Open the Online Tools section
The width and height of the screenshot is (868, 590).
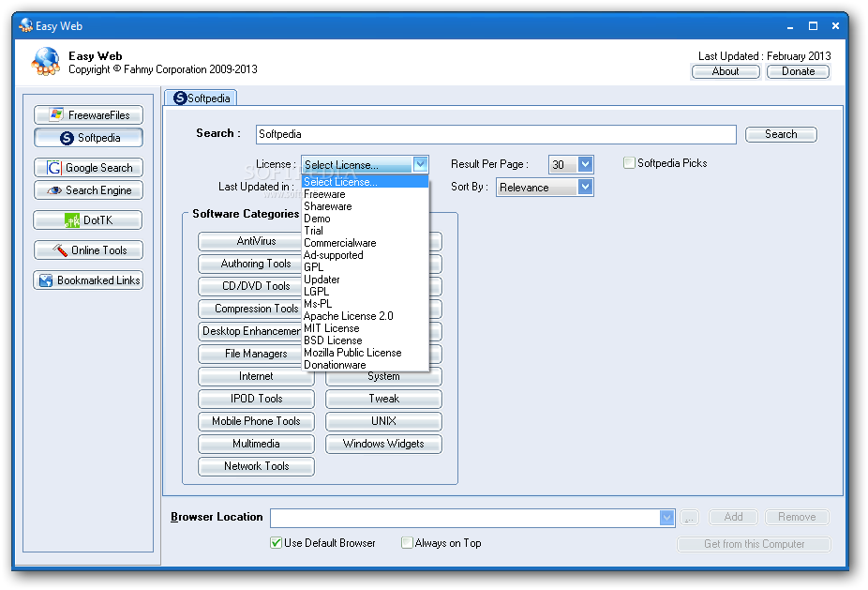point(88,250)
